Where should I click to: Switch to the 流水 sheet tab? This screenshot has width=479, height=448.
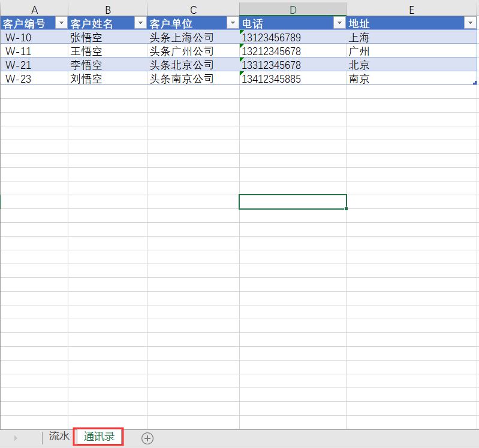point(59,436)
